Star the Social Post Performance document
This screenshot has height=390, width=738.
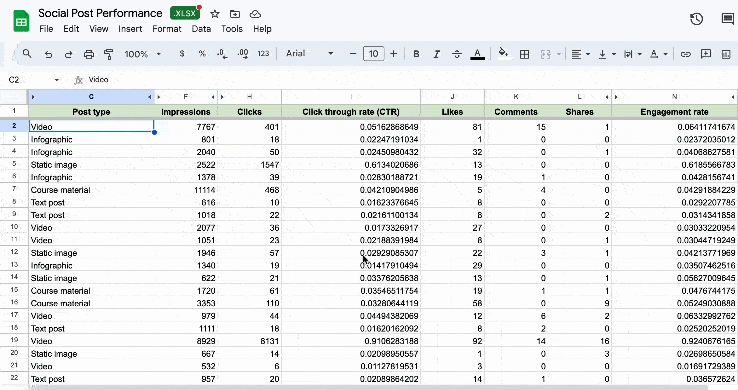click(x=215, y=14)
